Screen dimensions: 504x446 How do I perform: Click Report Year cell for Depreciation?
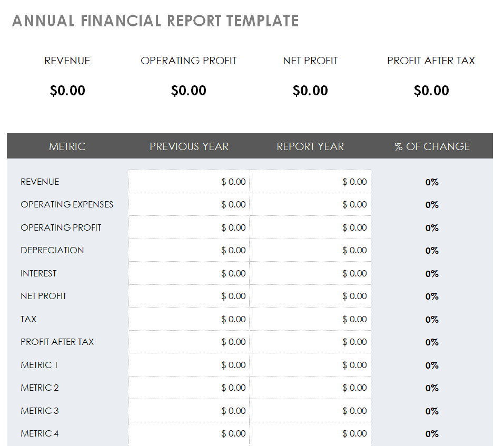point(310,250)
